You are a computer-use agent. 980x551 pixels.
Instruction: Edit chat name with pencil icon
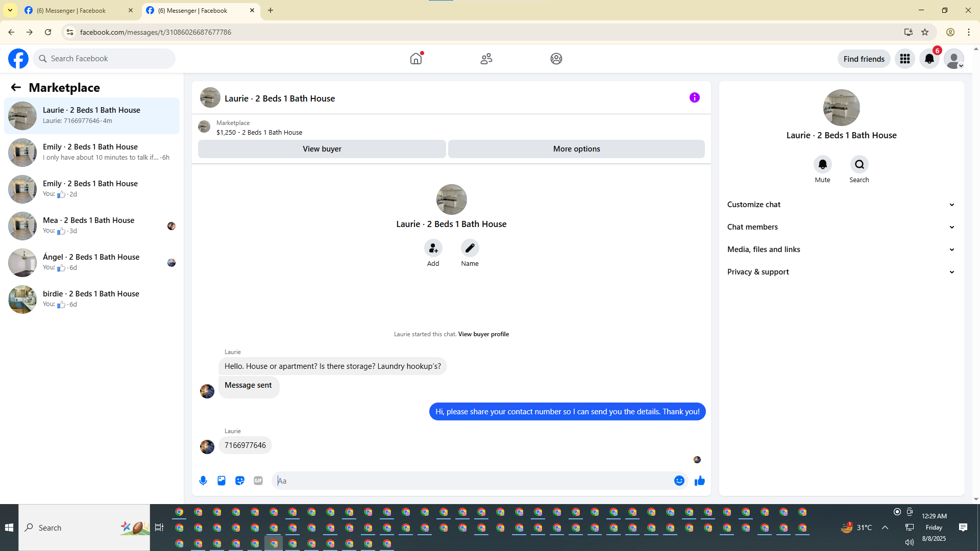(470, 248)
